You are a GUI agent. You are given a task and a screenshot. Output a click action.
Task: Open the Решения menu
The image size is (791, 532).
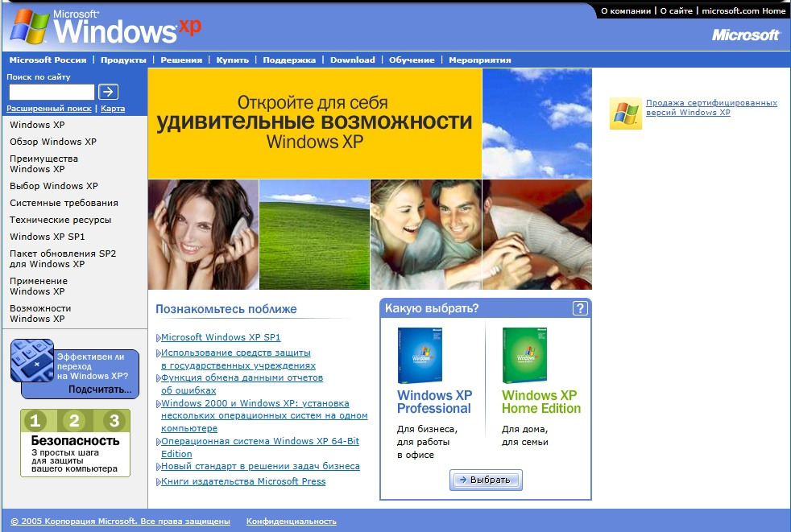[181, 60]
